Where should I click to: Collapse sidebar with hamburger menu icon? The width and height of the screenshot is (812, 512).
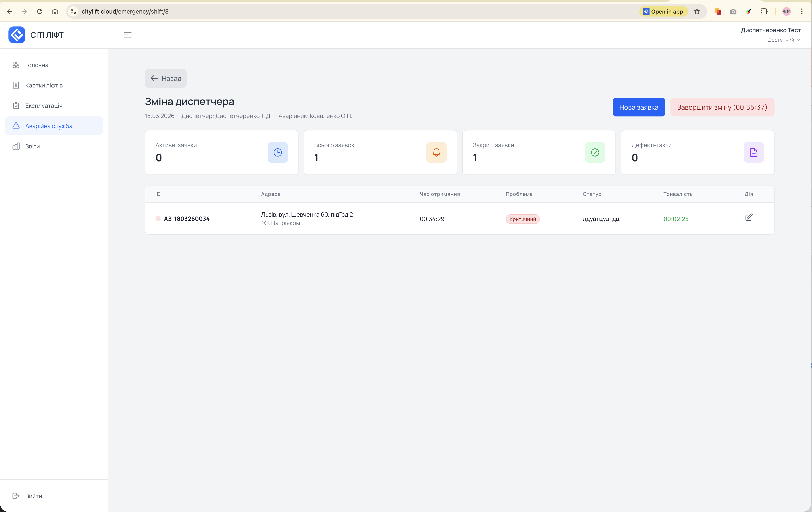click(127, 35)
